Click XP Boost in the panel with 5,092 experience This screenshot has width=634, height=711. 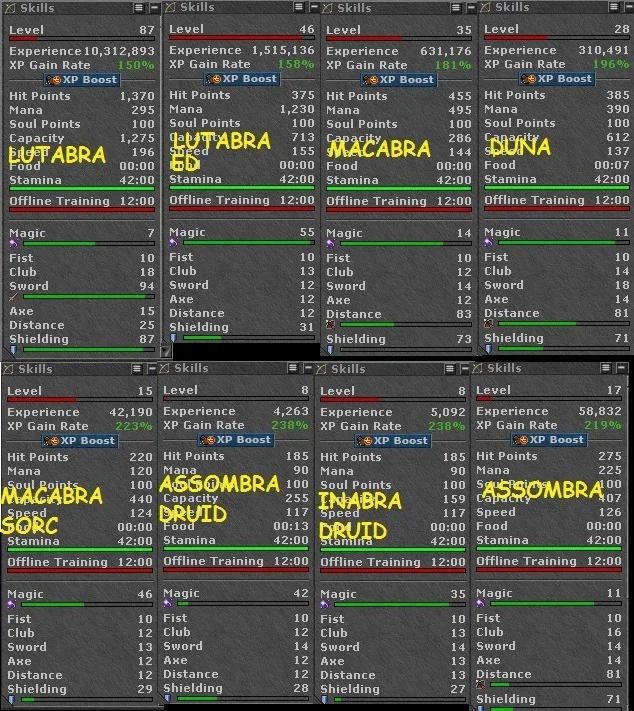click(393, 441)
